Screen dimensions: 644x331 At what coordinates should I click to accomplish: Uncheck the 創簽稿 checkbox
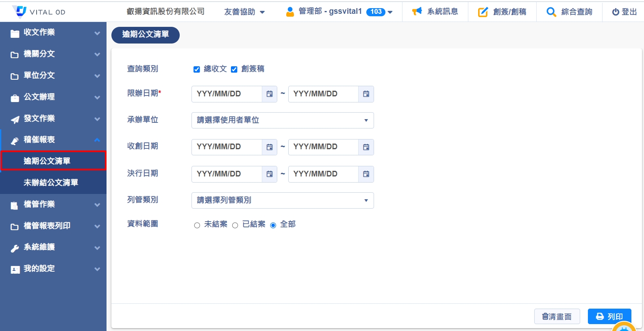coord(234,70)
